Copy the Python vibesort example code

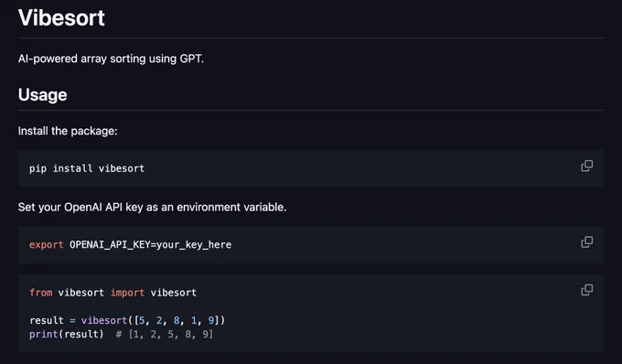pyautogui.click(x=586, y=290)
